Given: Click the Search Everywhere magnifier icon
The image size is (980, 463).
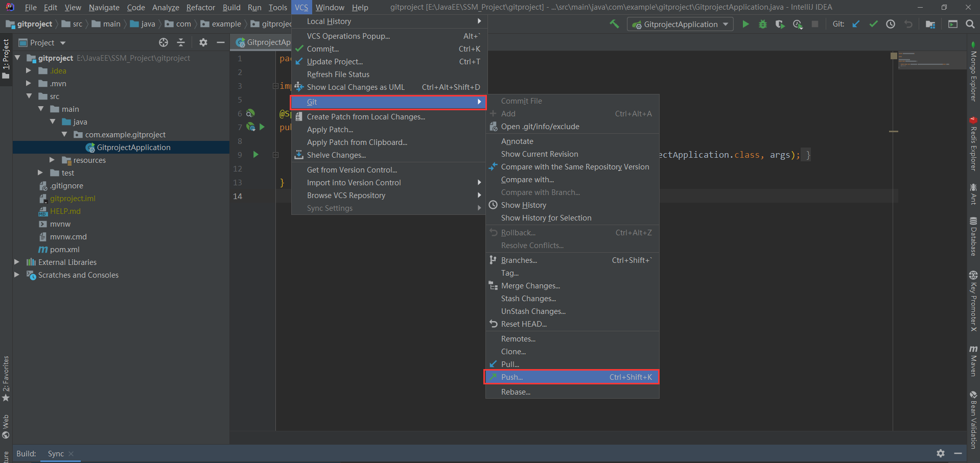Looking at the screenshot, I should 970,24.
